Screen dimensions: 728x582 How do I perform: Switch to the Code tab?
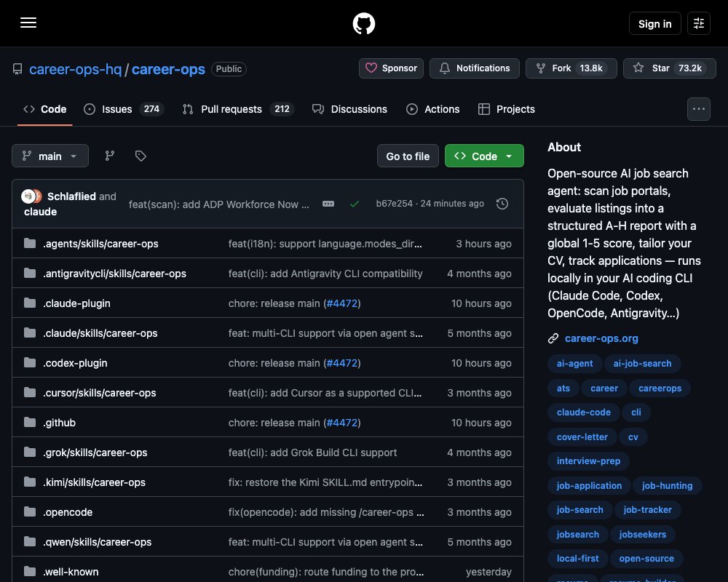[45, 109]
